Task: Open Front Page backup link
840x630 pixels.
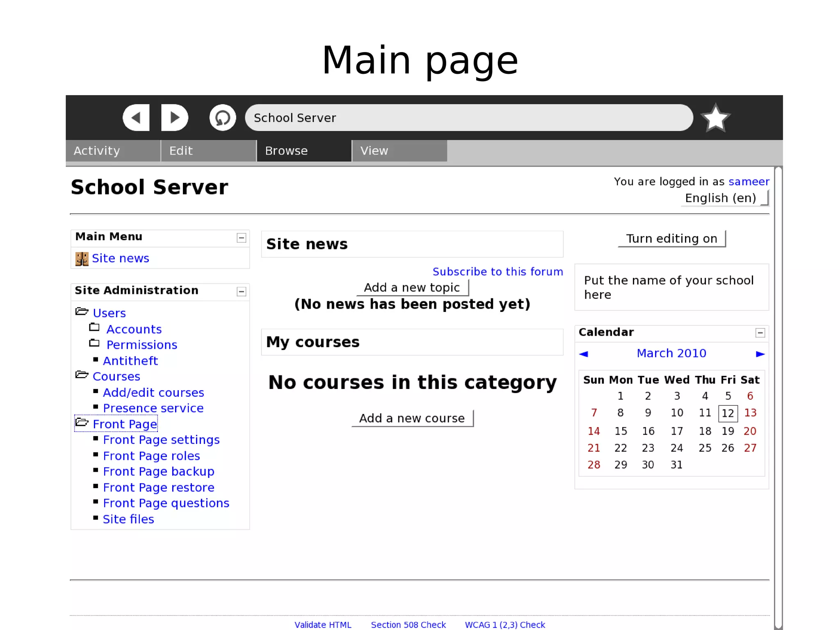Action: 159,471
